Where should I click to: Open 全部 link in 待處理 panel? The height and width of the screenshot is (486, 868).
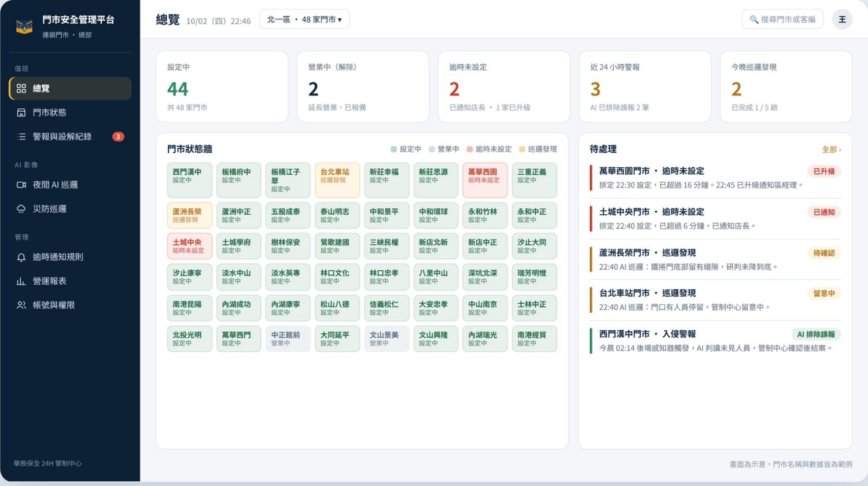832,149
